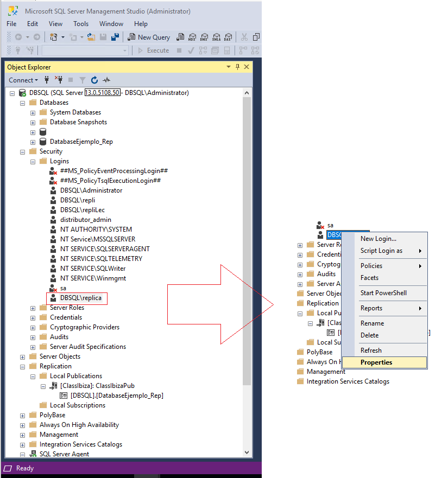Screen dimensions: 448x478
Task: Click the Cut toolbar icon
Action: point(244,37)
